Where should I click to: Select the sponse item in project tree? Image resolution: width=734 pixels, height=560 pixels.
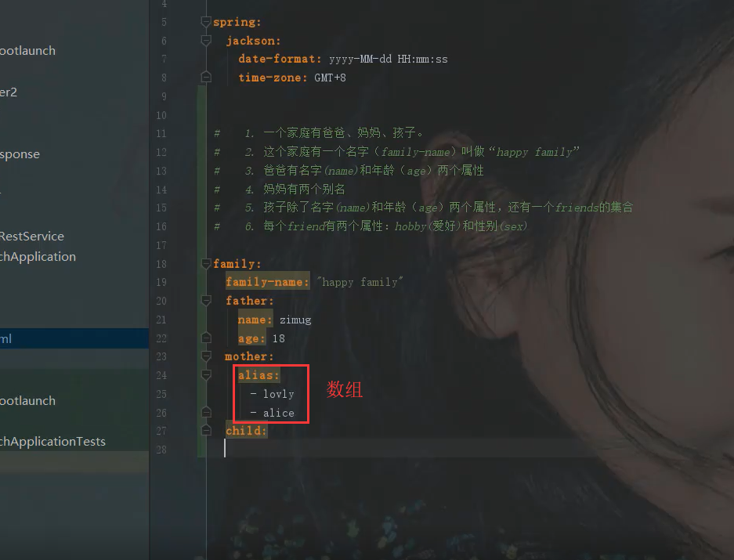click(x=20, y=154)
